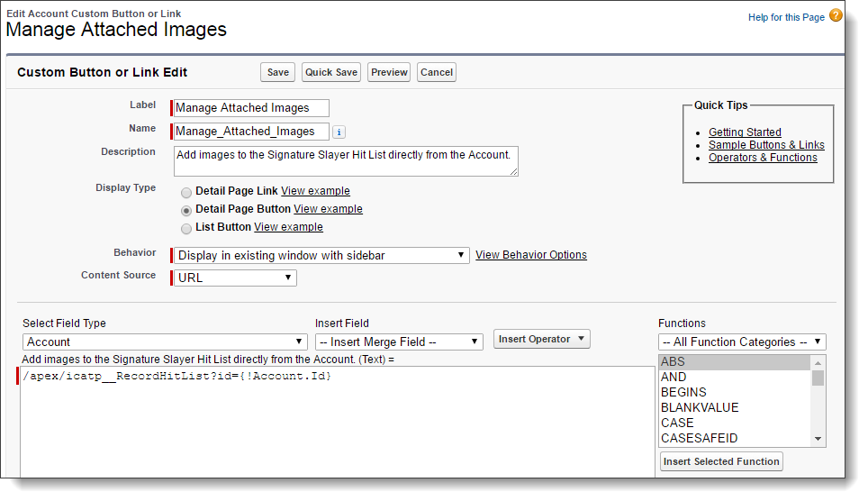Choose the List Button radio option
This screenshot has height=501, width=868.
pyautogui.click(x=186, y=228)
